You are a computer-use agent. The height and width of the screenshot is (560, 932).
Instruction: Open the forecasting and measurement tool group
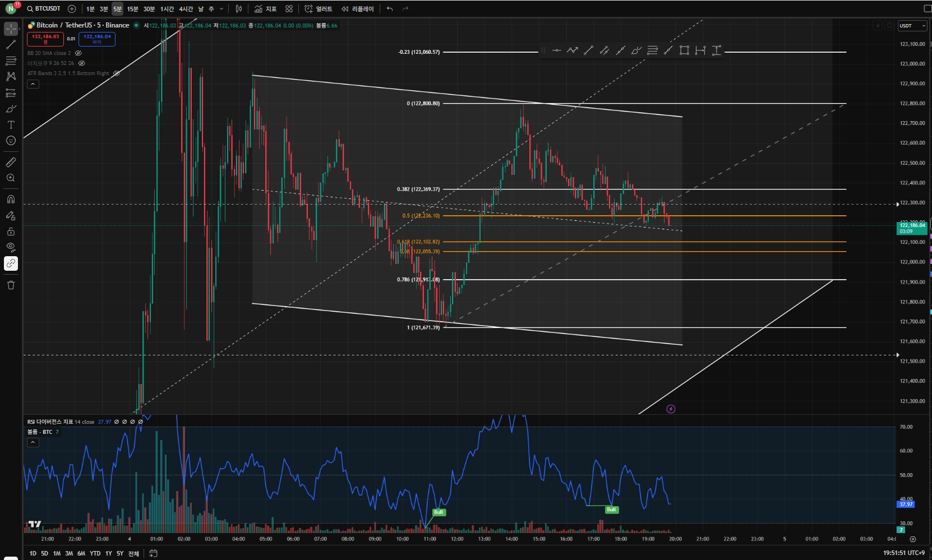[x=11, y=92]
